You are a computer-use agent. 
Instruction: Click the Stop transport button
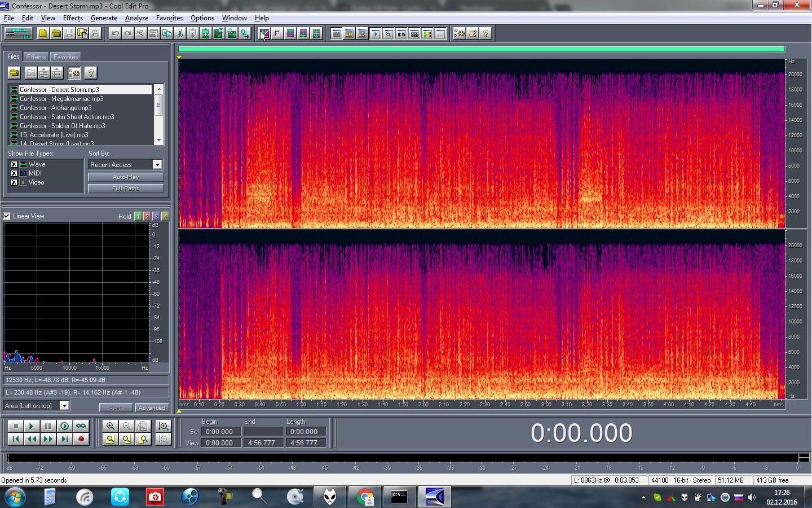tap(16, 426)
